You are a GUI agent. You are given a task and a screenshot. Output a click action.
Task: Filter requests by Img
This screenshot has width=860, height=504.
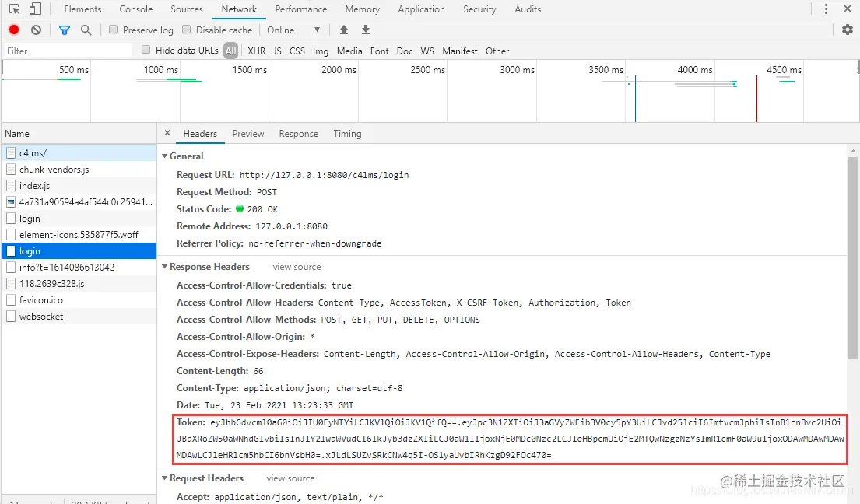(321, 51)
